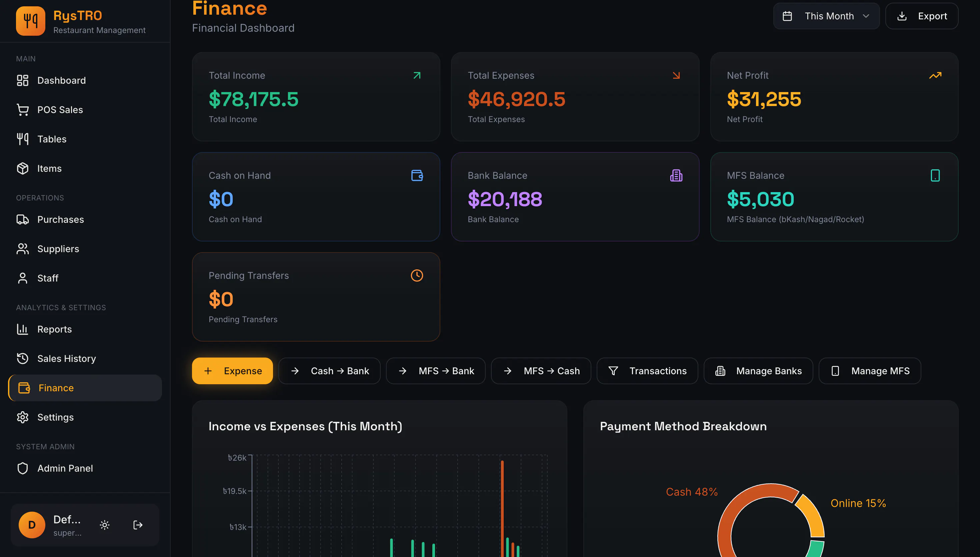Click the Online 15% donut chart label
Image resolution: width=980 pixels, height=557 pixels.
(858, 503)
